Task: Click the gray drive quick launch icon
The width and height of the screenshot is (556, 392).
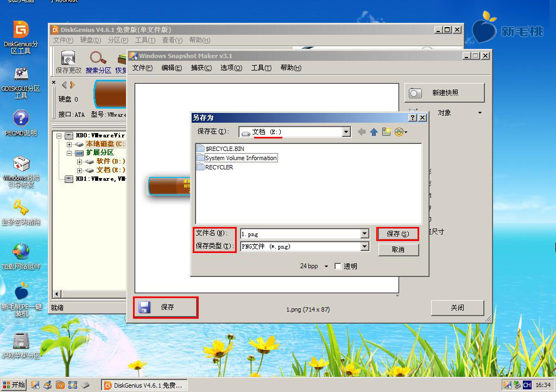Action: coord(85,385)
